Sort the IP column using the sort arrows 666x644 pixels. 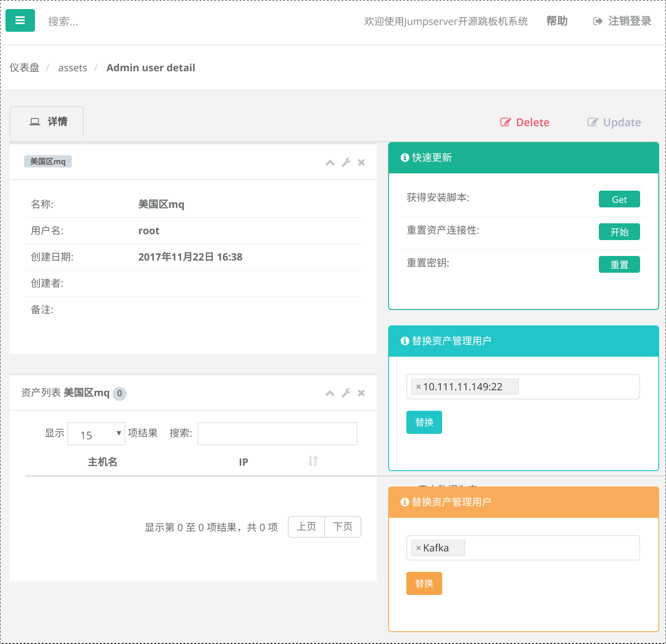(x=312, y=461)
